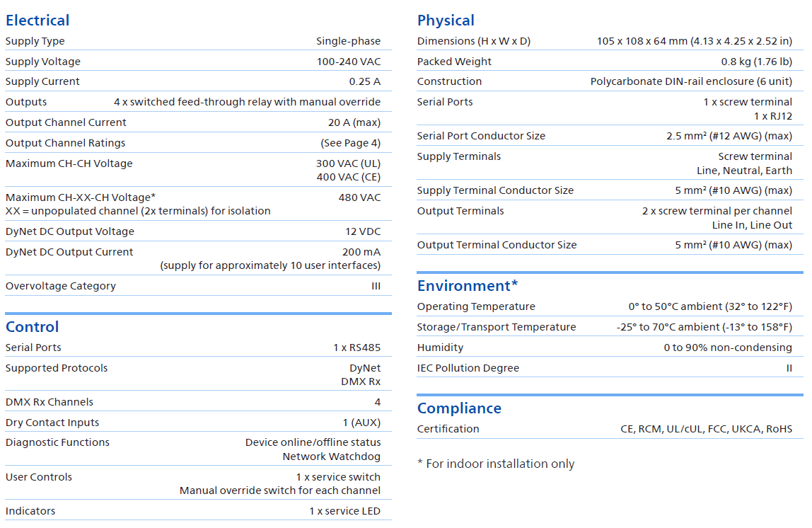Viewport: 812px width, 528px height.
Task: Select the Supported Protocols label
Action: click(57, 368)
